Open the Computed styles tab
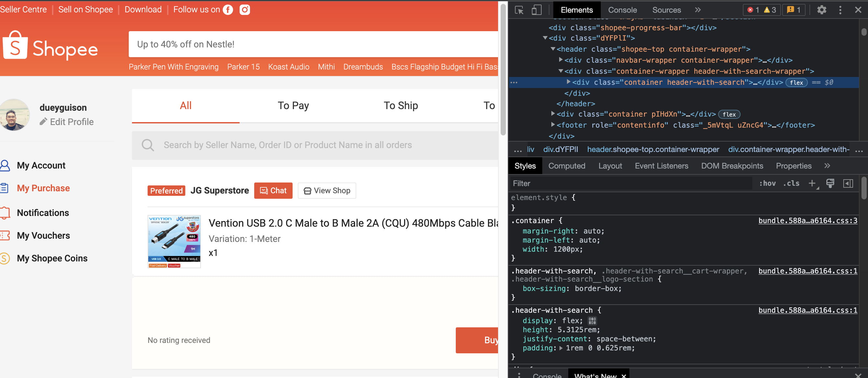868x378 pixels. coord(566,166)
